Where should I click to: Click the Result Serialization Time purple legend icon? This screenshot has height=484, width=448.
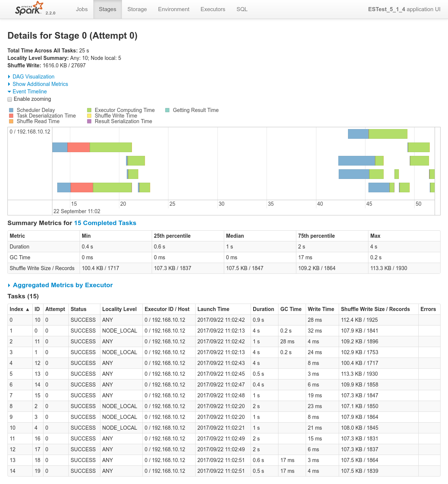click(89, 121)
